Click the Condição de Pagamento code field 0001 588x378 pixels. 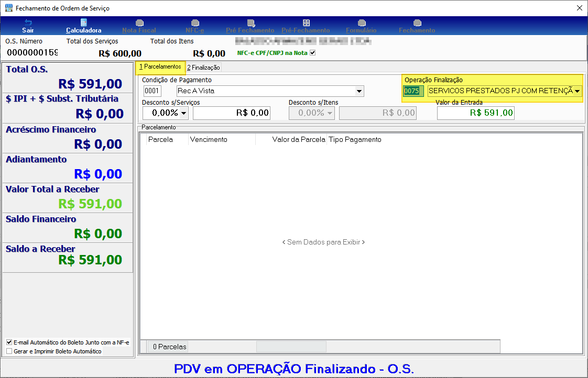(x=153, y=91)
